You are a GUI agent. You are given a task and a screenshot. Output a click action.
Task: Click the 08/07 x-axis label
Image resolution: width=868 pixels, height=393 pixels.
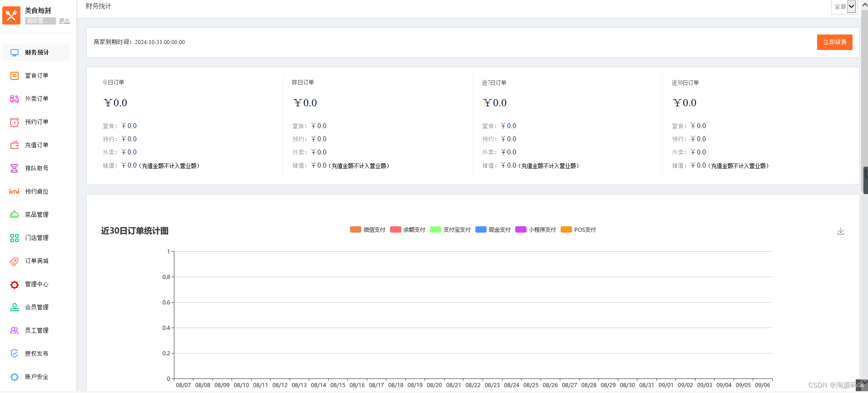[x=183, y=385]
